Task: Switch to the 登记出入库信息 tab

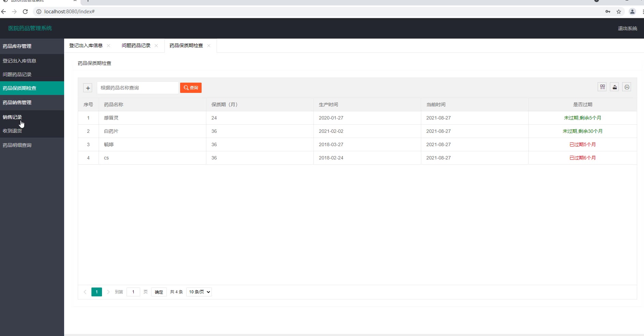Action: (x=86, y=46)
